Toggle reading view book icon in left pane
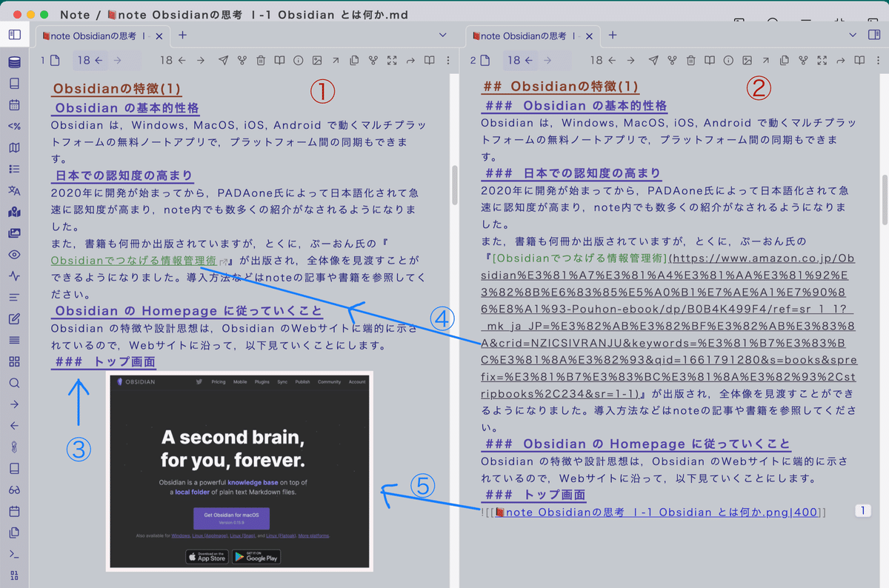This screenshot has width=889, height=588. point(429,61)
